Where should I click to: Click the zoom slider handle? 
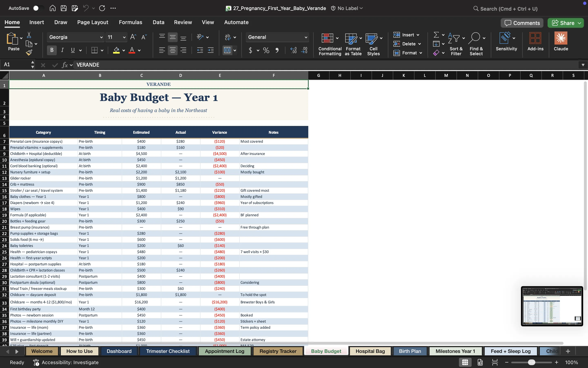click(532, 362)
